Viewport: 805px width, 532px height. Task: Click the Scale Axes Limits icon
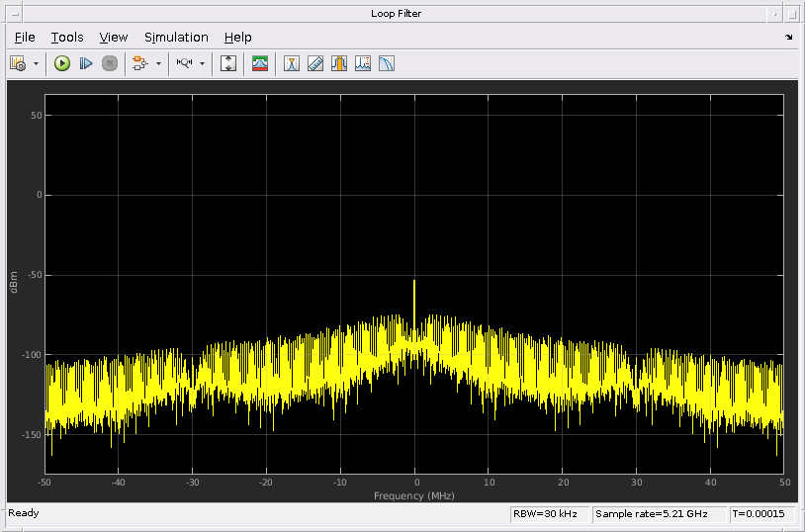(228, 63)
